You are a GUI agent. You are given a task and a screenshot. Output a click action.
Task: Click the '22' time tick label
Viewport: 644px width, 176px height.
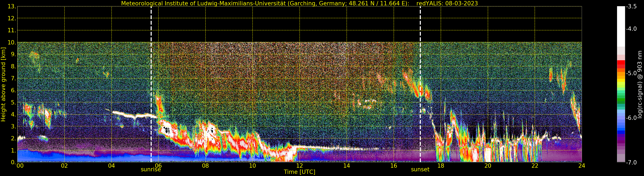pos(535,166)
